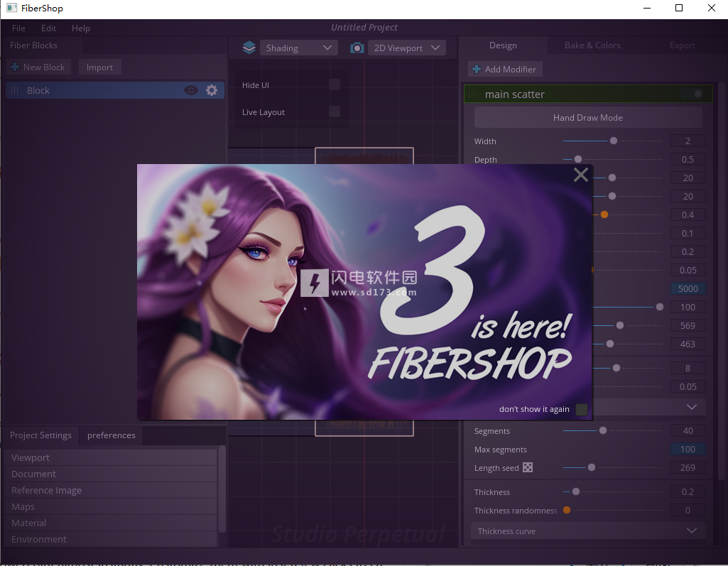This screenshot has height=566, width=728.
Task: Enable the Live Layout checkbox
Action: pyautogui.click(x=335, y=111)
